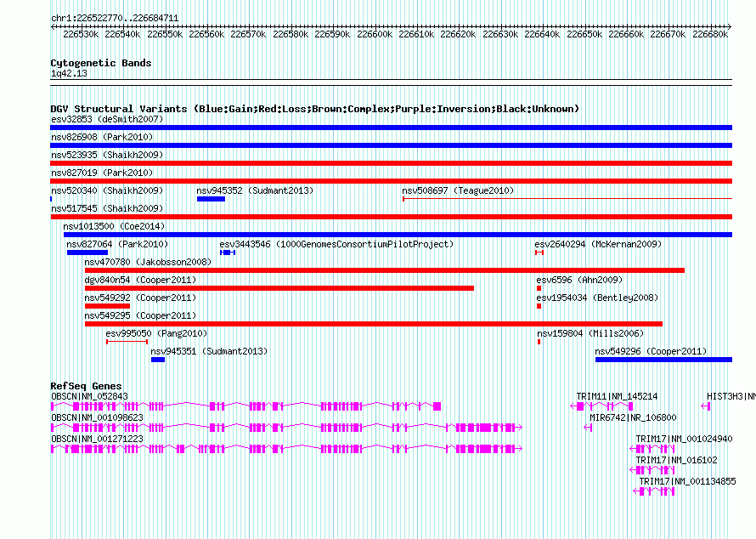Click the MIR6742 gene arrow glyph
The width and height of the screenshot is (756, 539).
(588, 428)
